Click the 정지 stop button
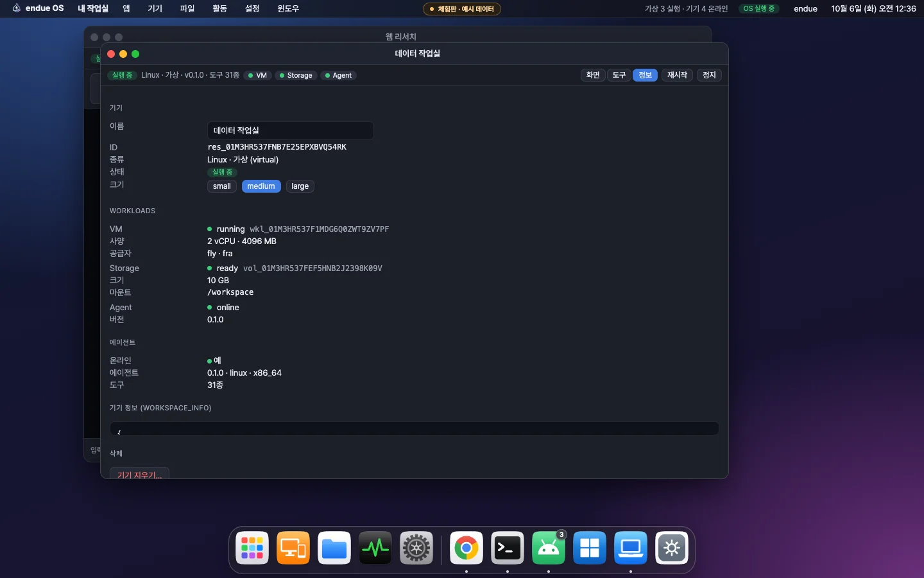Viewport: 924px width, 578px height. pyautogui.click(x=709, y=75)
